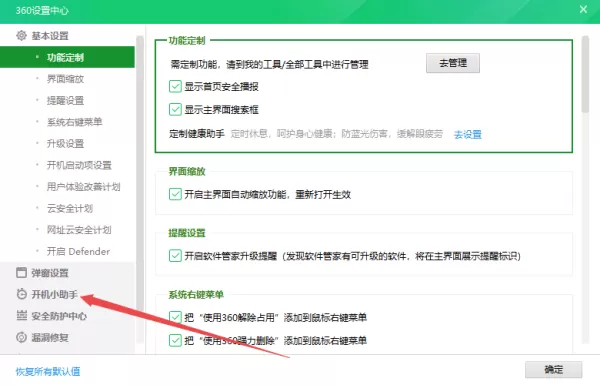600x385 pixels.
Task: Toggle 开启主界面自动缩放功能 checkbox
Action: [x=175, y=194]
